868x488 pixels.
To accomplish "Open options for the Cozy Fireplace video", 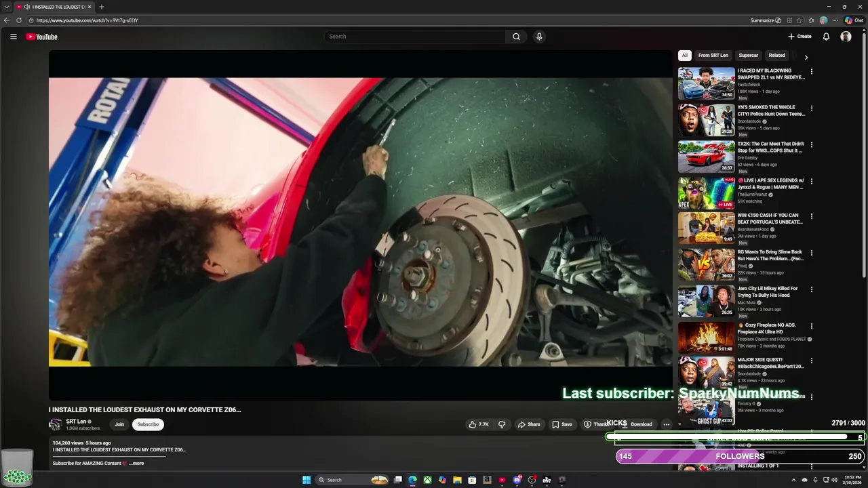I will pos(811,326).
